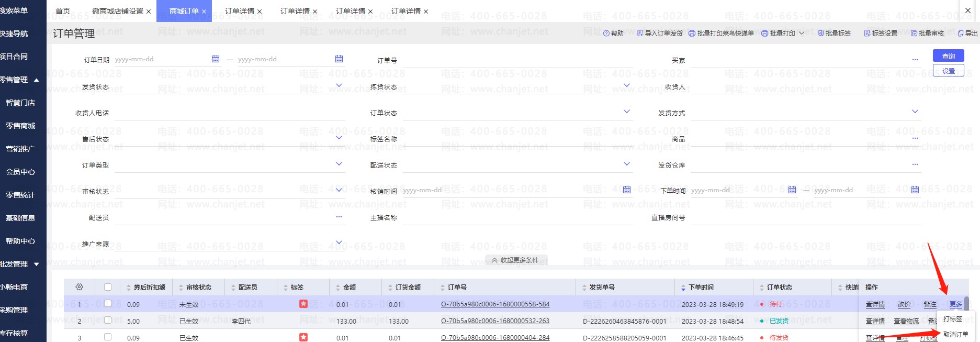
Task: Click the table column settings gear icon
Action: tap(80, 287)
